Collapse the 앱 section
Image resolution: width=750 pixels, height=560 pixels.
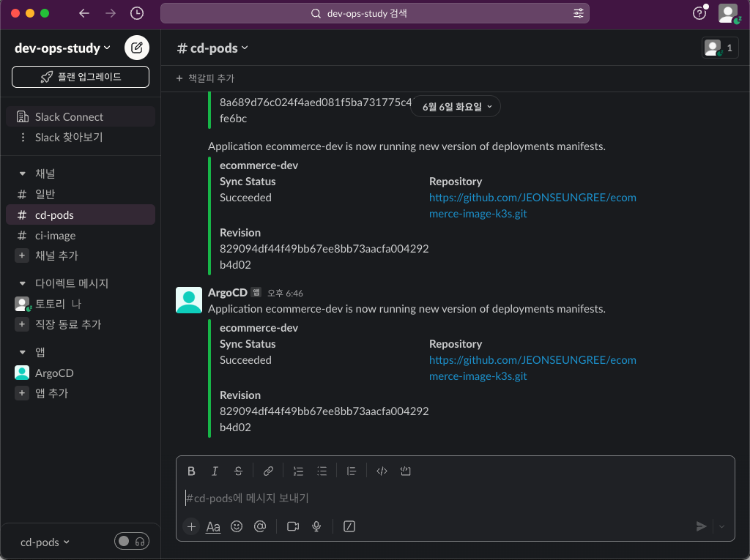tap(22, 352)
